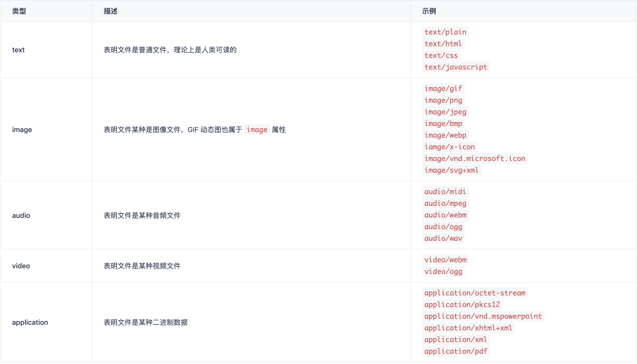The image size is (637, 364).
Task: Click the text/plain code tag
Action: click(x=445, y=32)
